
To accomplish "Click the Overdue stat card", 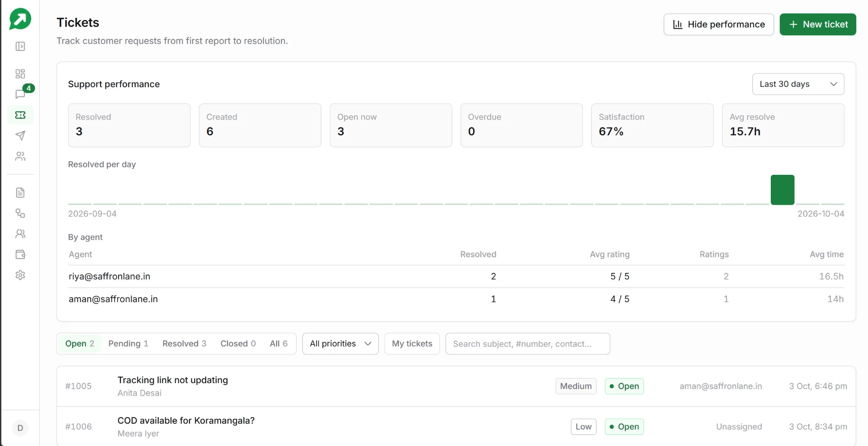I will [522, 125].
